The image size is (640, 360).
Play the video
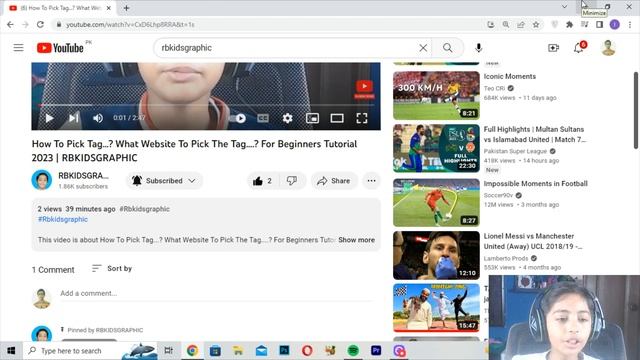click(x=49, y=118)
